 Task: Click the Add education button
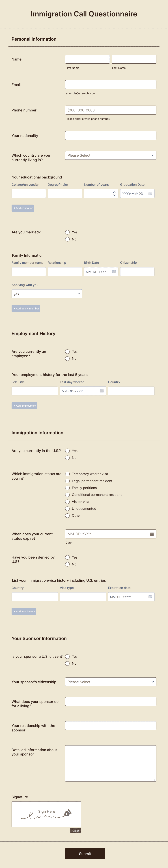[23, 208]
